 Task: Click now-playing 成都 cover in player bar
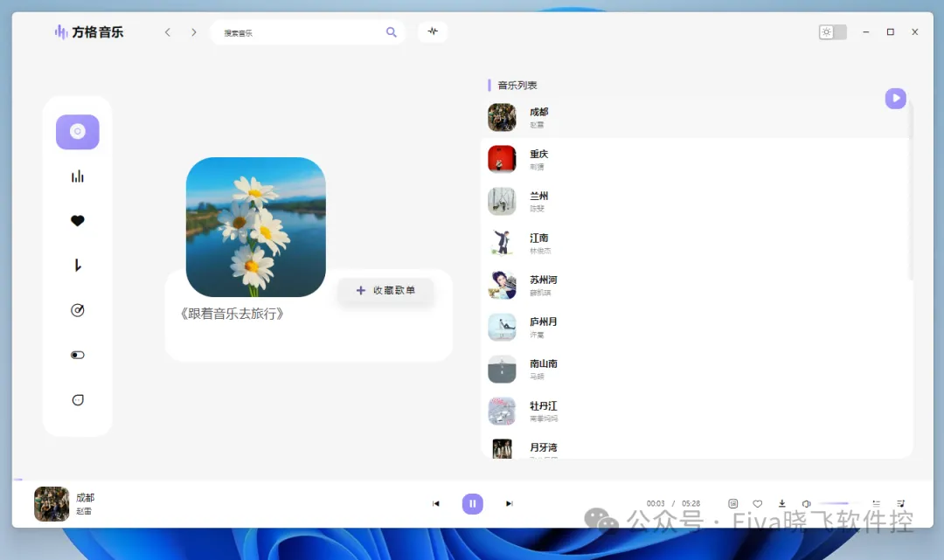pyautogui.click(x=52, y=503)
